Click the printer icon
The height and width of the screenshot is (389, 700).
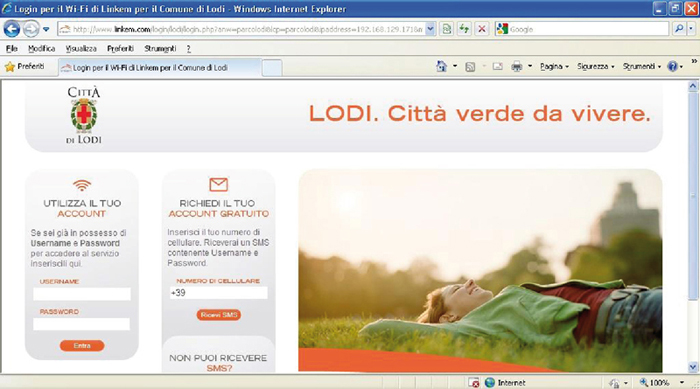[x=517, y=67]
